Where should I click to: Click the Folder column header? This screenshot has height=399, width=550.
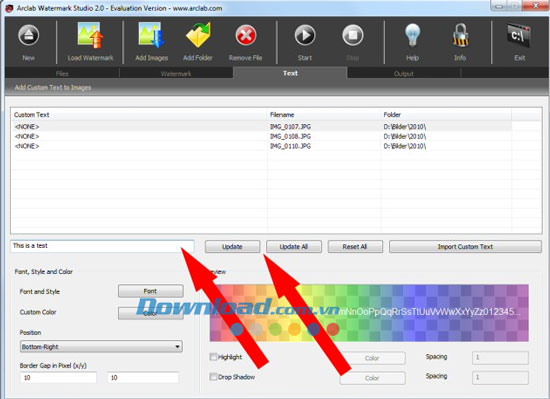(446, 115)
